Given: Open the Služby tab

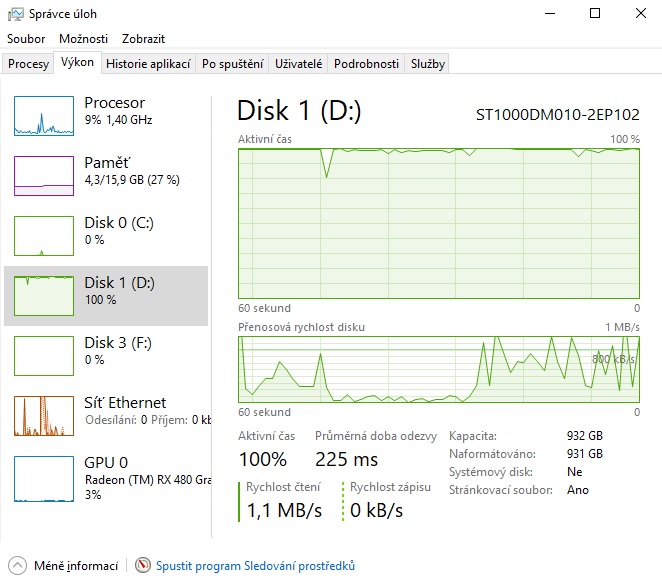Looking at the screenshot, I should pos(427,64).
